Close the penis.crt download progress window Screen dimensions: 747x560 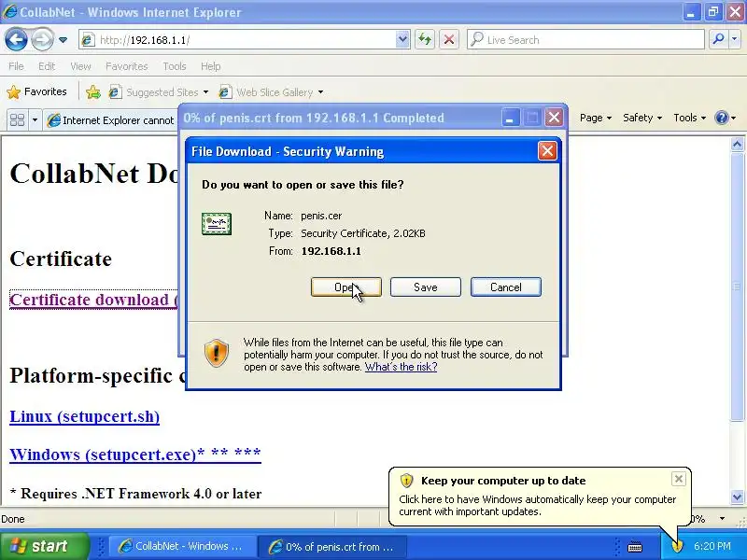554,118
